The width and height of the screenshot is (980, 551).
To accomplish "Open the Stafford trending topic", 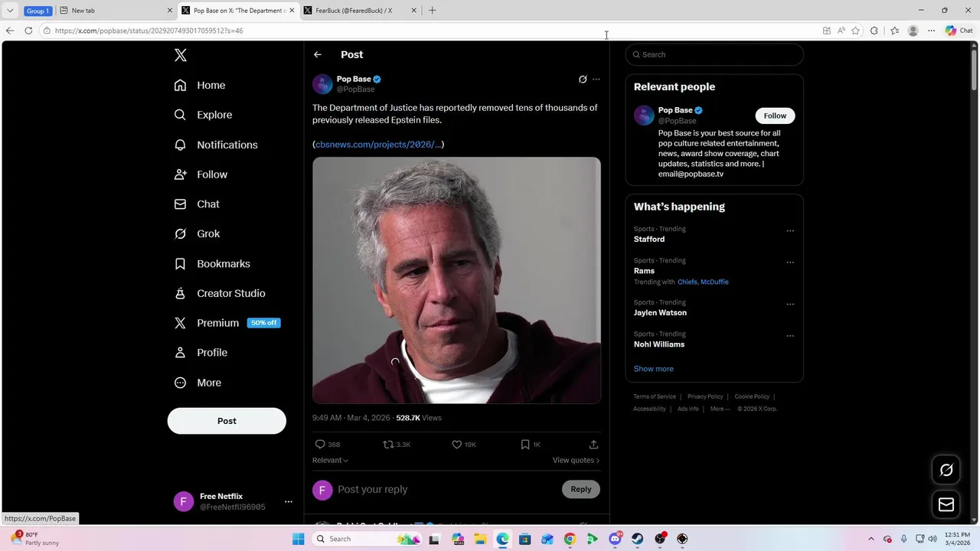I will [x=649, y=240].
